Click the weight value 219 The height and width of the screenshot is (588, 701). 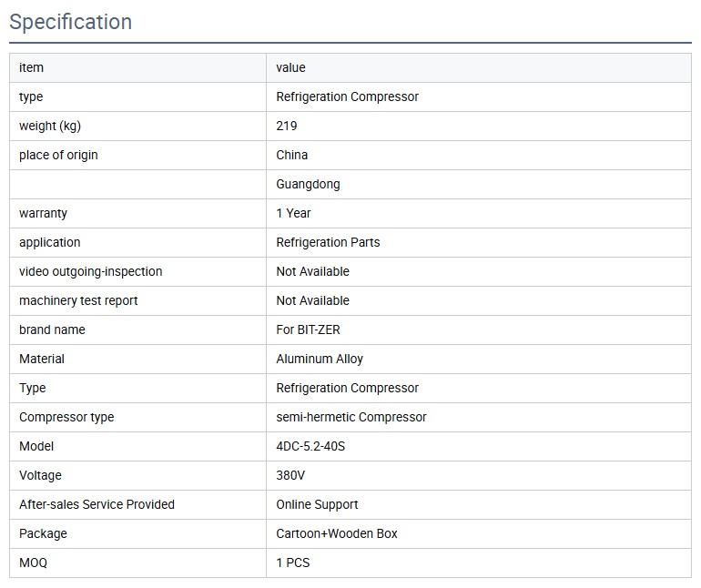pos(287,126)
